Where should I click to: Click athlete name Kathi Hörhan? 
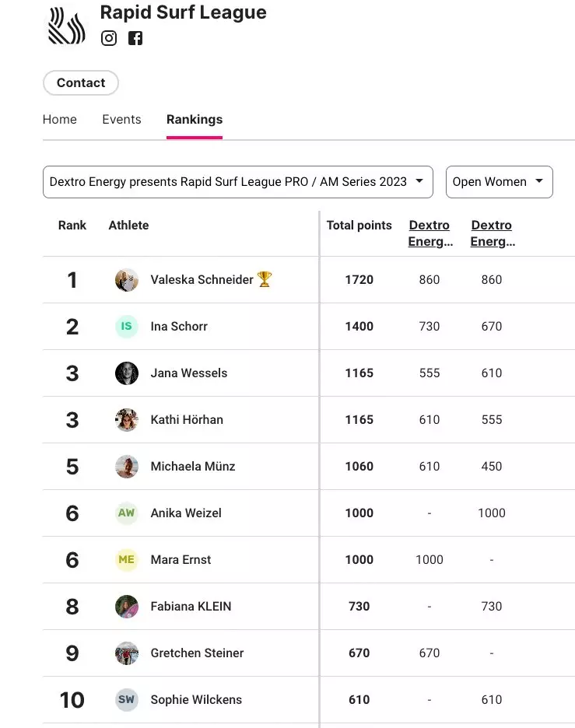point(187,420)
